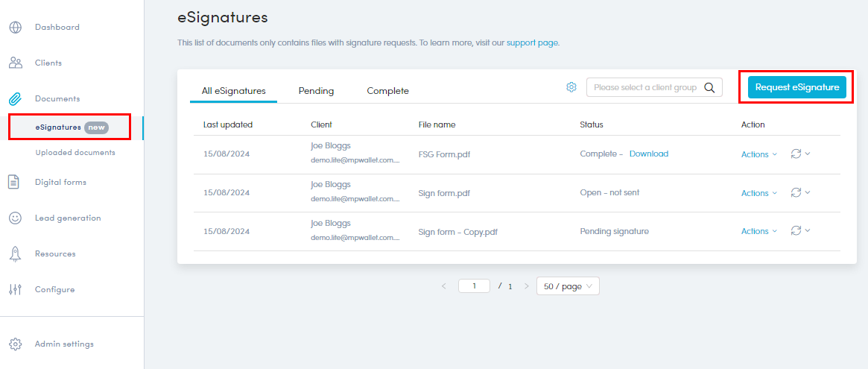Open table settings gear beside search
The width and height of the screenshot is (868, 369).
point(571,87)
